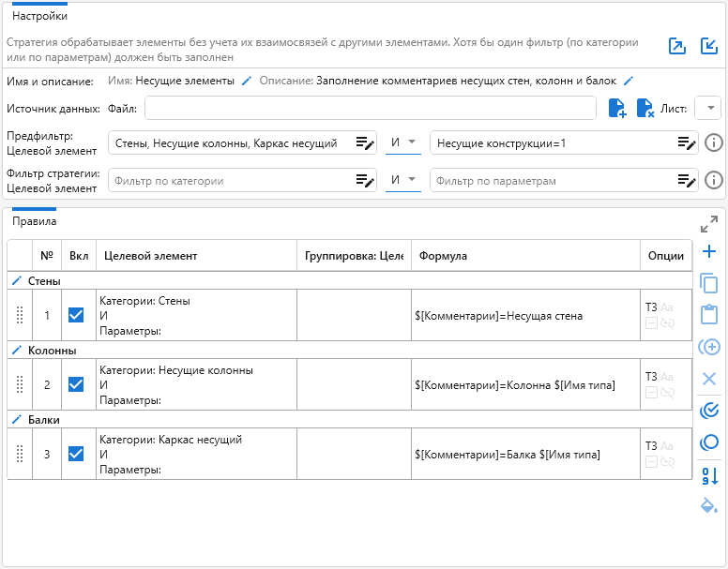
Task: Toggle the Aa case option in rule 1
Action: point(667,307)
